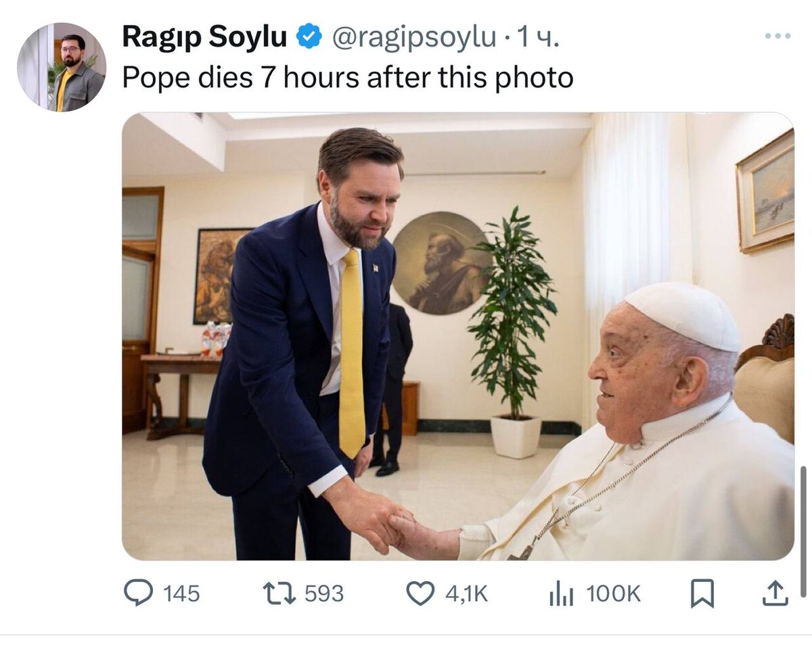
Task: Click the like count 4,1K
Action: click(466, 594)
